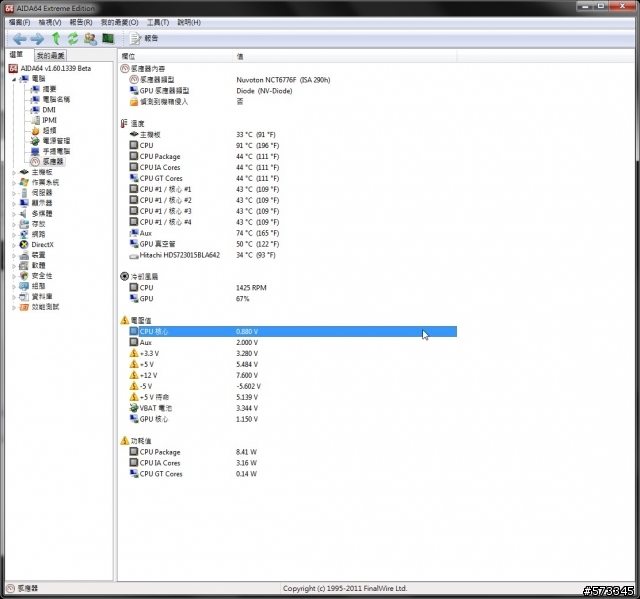Click the Hitachi HDS723015BLA642 drive icon
Image resolution: width=640 pixels, height=599 pixels.
click(x=133, y=256)
